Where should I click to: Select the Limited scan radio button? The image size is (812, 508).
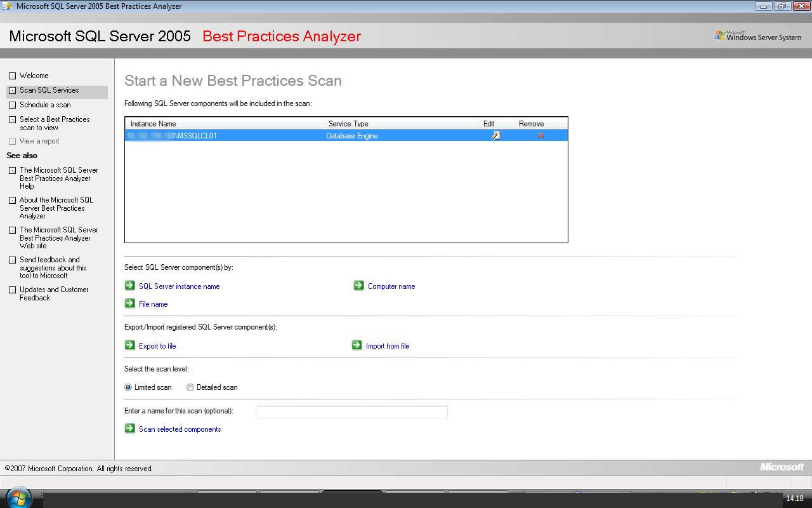[128, 387]
